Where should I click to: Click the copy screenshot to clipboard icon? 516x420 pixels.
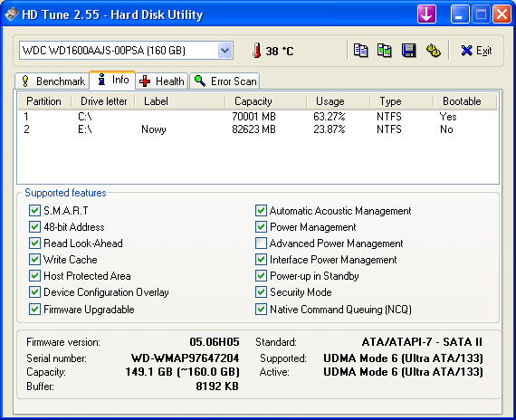(384, 51)
